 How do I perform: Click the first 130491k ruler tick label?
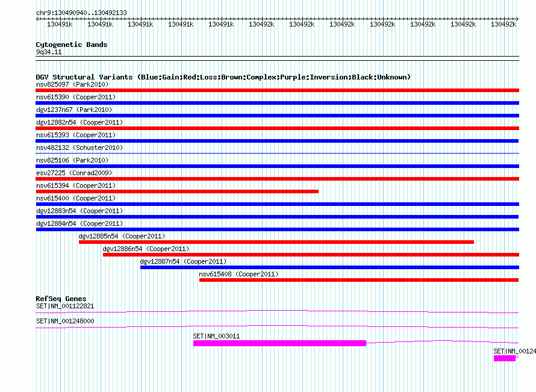[x=60, y=24]
